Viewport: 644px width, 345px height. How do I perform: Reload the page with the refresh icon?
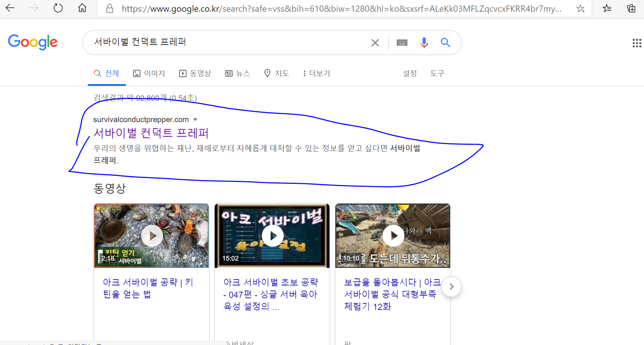coord(58,8)
